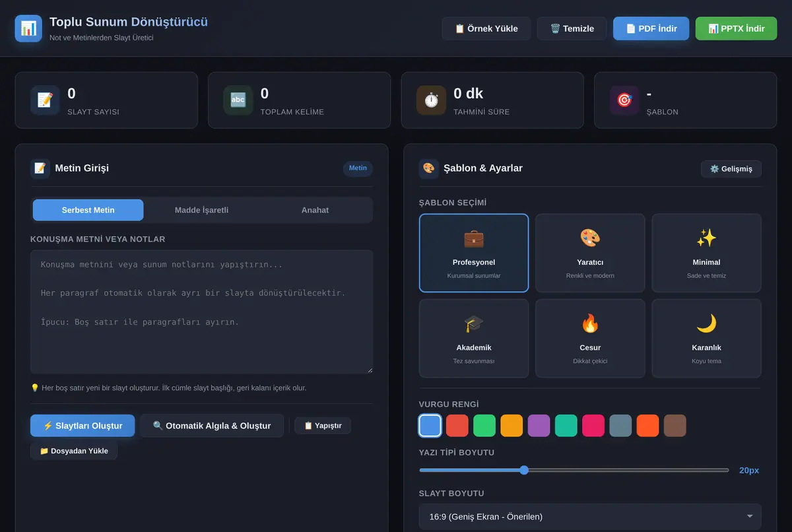Download as PDF with PDF İndir
Screen dimensions: 792x532
tap(651, 28)
